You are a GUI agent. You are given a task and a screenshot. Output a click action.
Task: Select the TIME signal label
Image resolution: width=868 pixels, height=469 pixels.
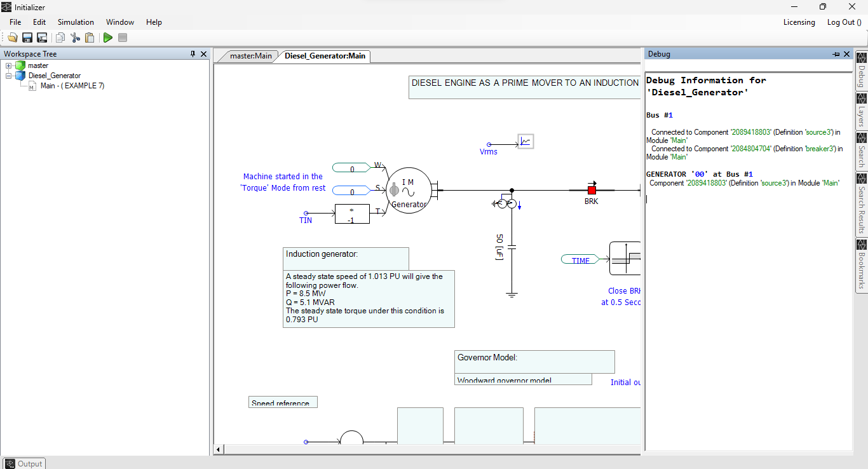click(x=581, y=260)
